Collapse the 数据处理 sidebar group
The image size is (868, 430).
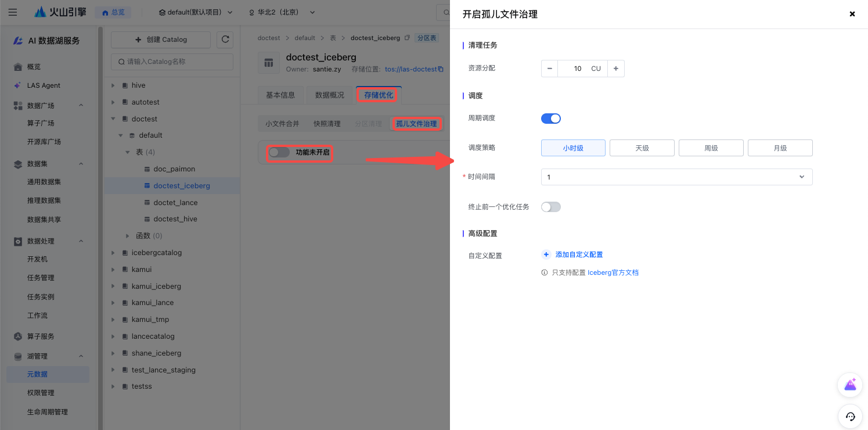(81, 241)
